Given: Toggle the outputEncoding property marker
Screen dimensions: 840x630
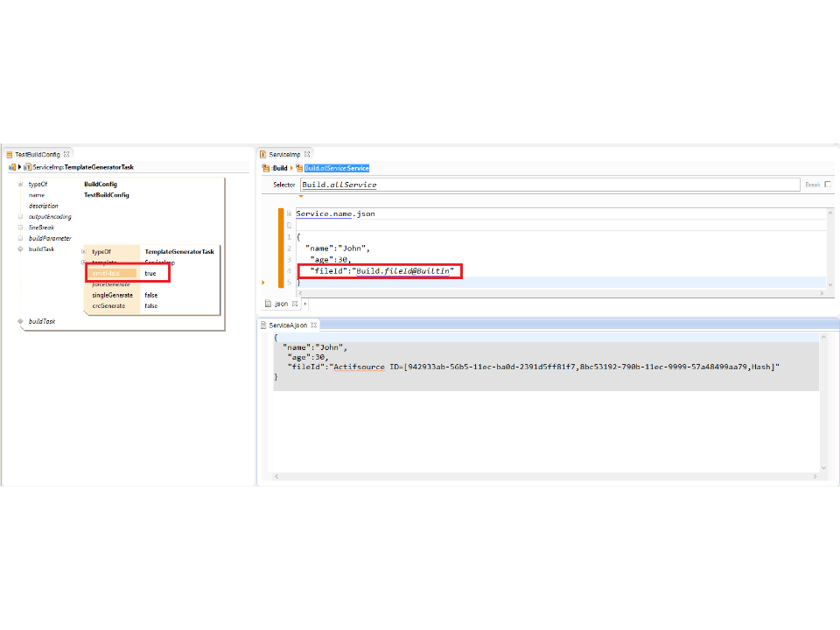Looking at the screenshot, I should [x=20, y=217].
